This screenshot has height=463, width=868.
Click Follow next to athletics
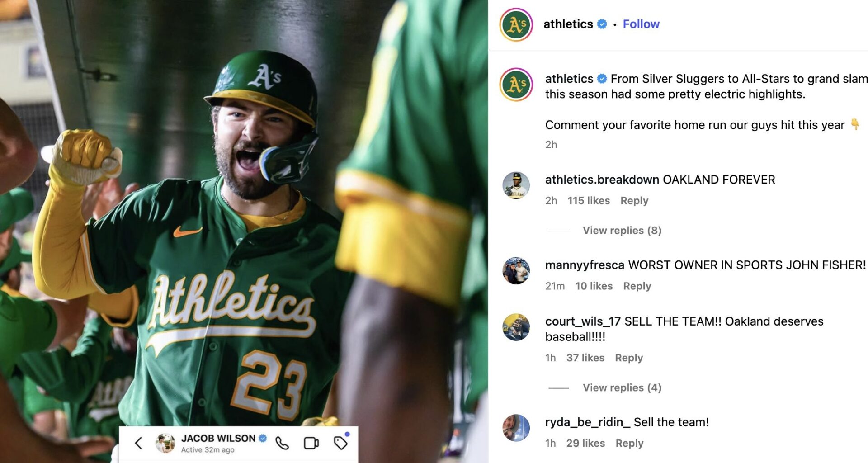[x=641, y=24]
